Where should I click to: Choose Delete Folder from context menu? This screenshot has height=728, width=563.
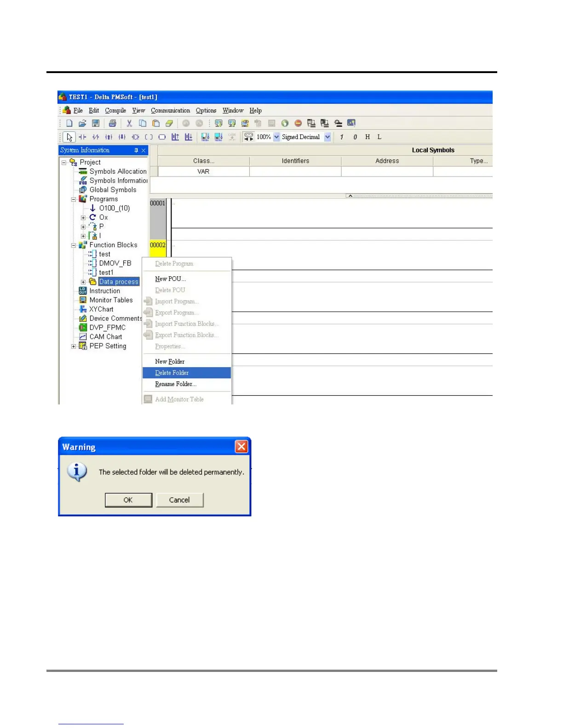pyautogui.click(x=187, y=373)
